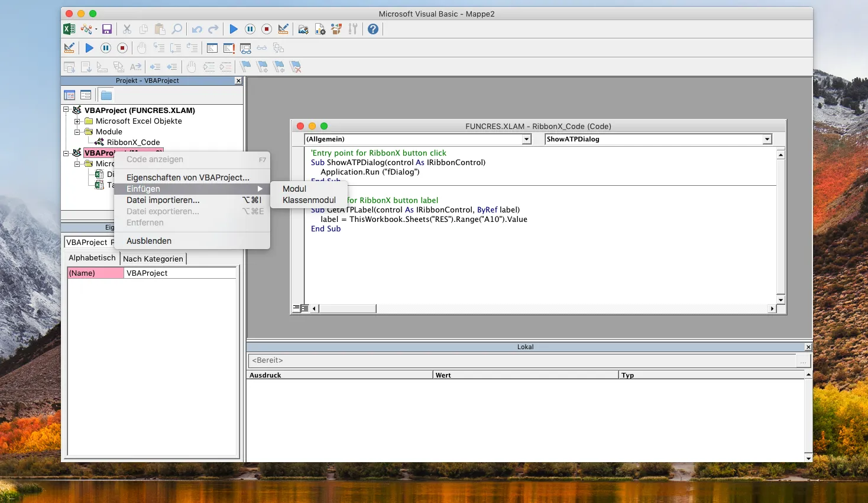Toggle folders view in the Projekt panel

pyautogui.click(x=106, y=95)
